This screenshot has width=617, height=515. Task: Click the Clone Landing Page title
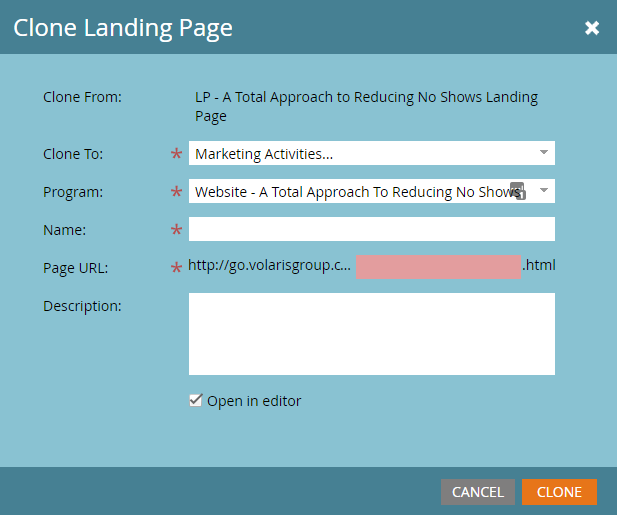point(123,28)
